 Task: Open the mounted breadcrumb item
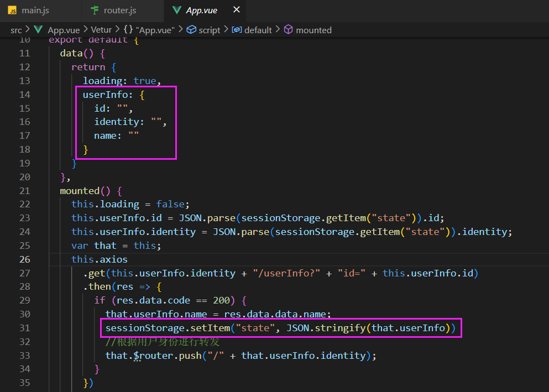pyautogui.click(x=313, y=30)
